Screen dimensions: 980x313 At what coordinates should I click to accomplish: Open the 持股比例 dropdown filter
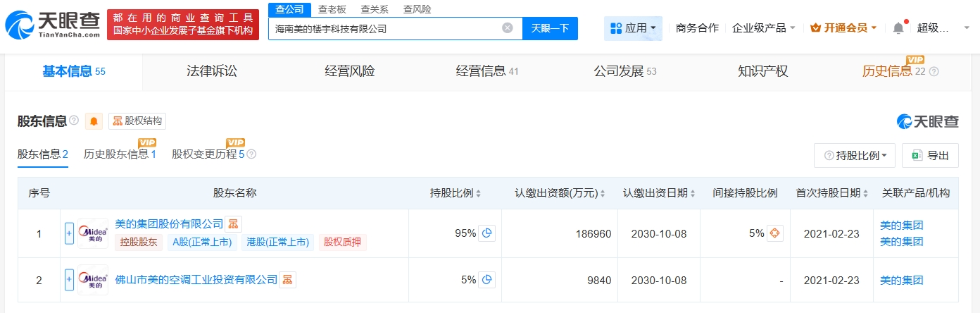pos(855,156)
